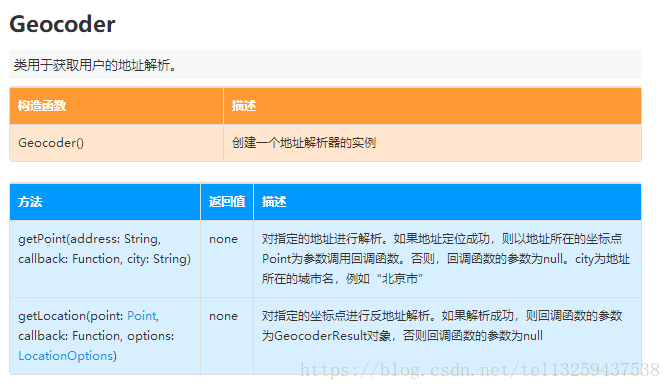Click the 方法 column header
This screenshot has width=671, height=390.
(105, 202)
